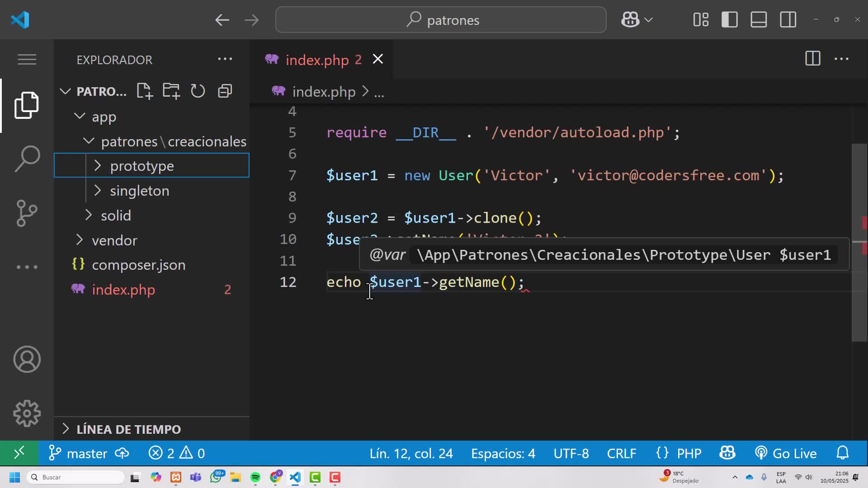Open a remote window from status bar
The image size is (868, 488).
[19, 453]
